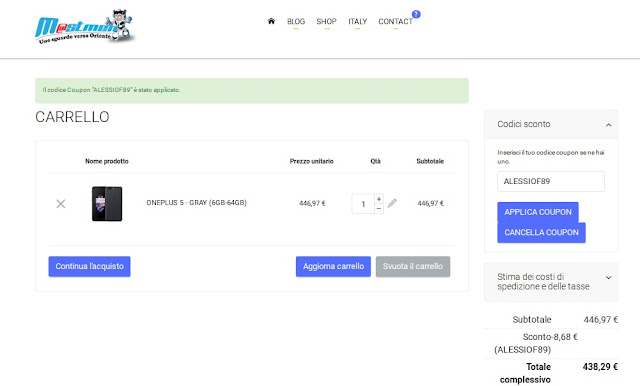Decrease quantity with the minus stepper

point(379,209)
